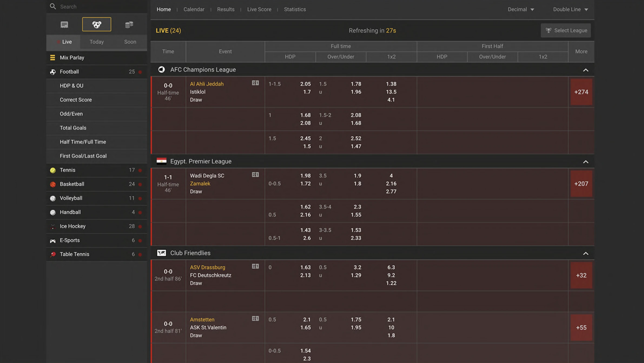Open the Odd/Even submenu

click(97, 114)
